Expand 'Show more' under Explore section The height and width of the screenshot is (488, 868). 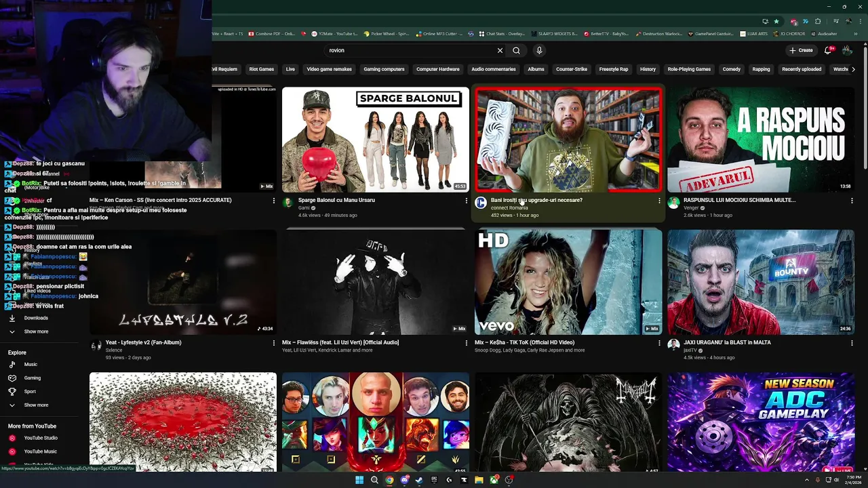click(36, 405)
